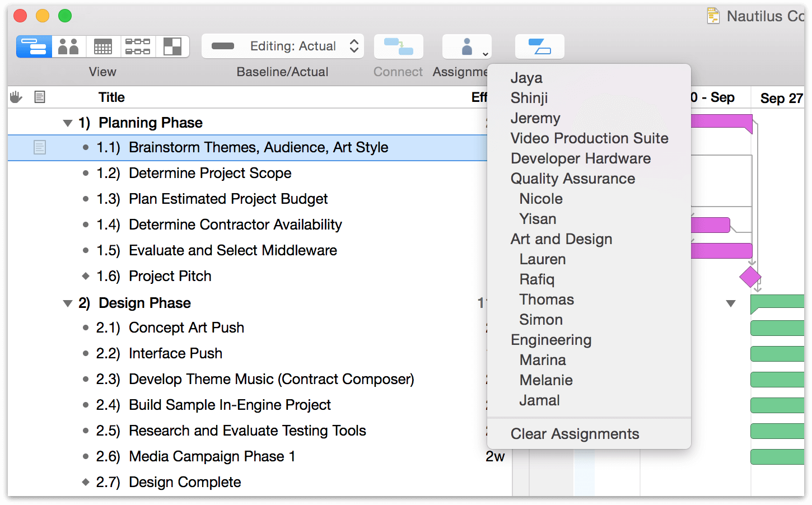Screen dimensions: 812x505
Task: Click the Sep 27 timeline header
Action: click(781, 99)
